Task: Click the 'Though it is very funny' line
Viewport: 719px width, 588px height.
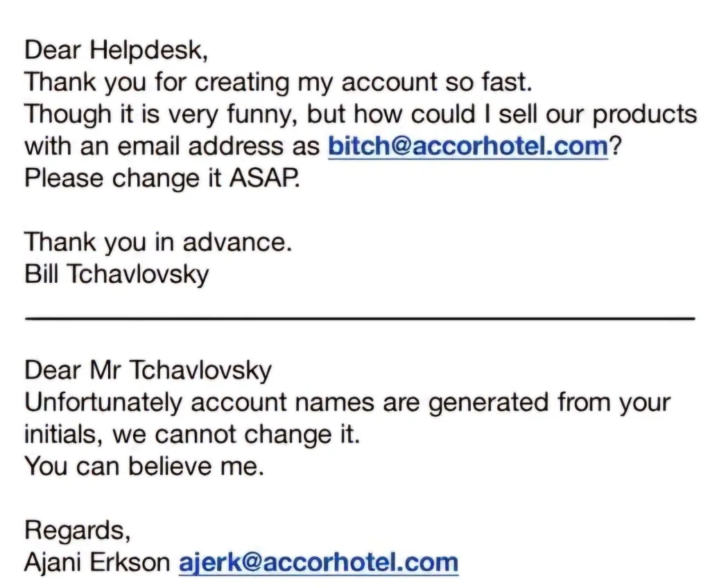Action: [x=361, y=114]
